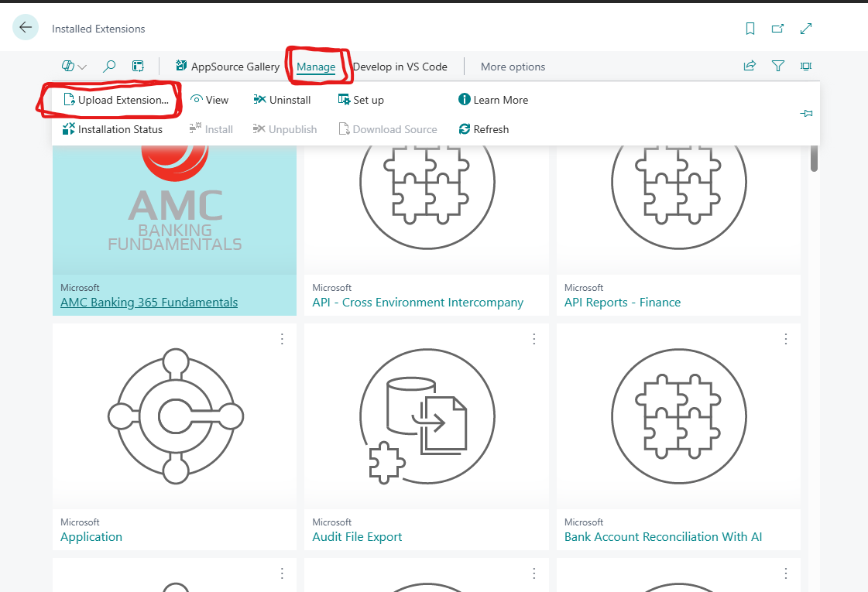Select API - Cross Environment Intercompany puzzle thumbnail
The image size is (868, 592).
[427, 210]
